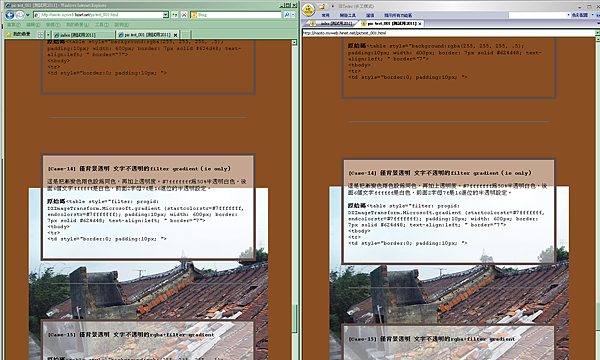Click the magnifier search button

pos(287,15)
